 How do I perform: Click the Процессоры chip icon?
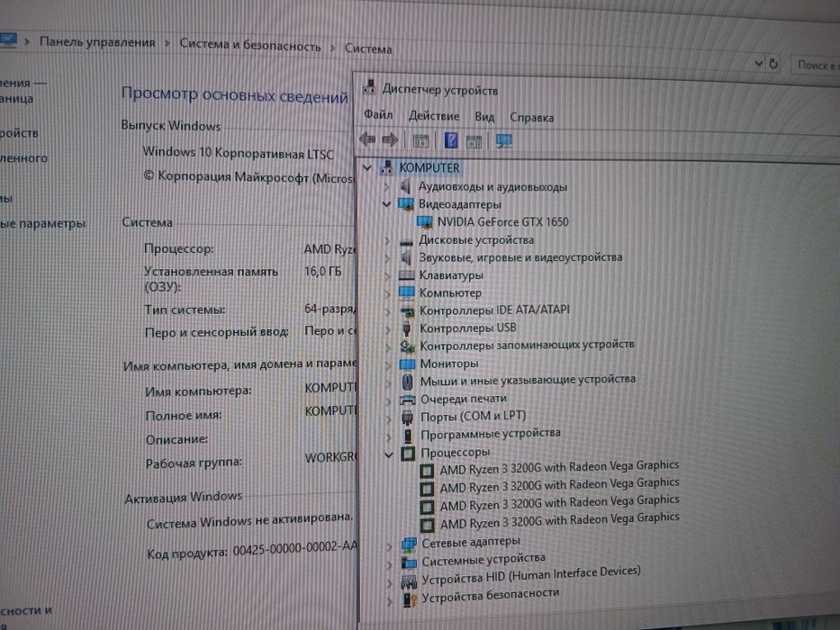point(408,454)
